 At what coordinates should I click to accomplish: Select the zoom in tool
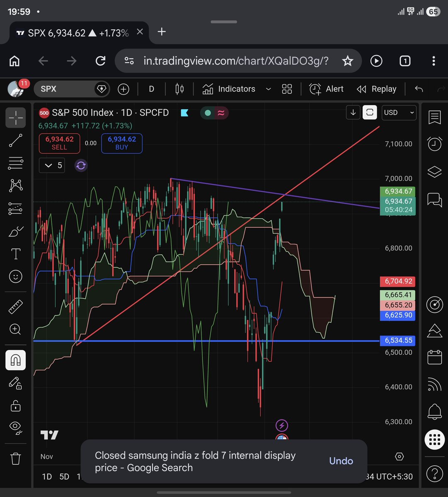click(x=15, y=330)
